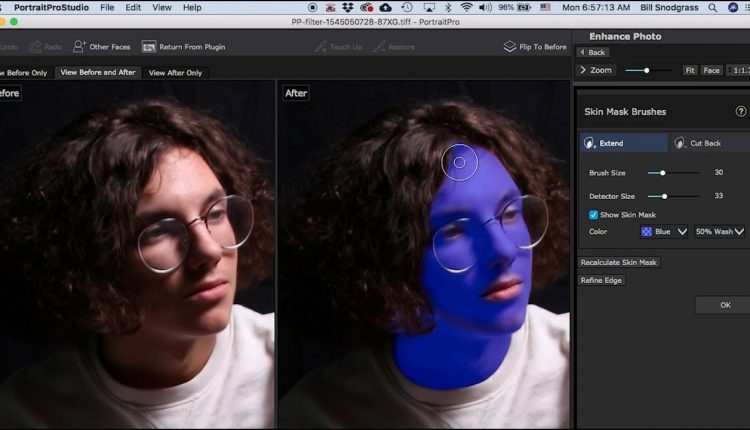Click the After image label
The width and height of the screenshot is (750, 430).
click(x=296, y=93)
